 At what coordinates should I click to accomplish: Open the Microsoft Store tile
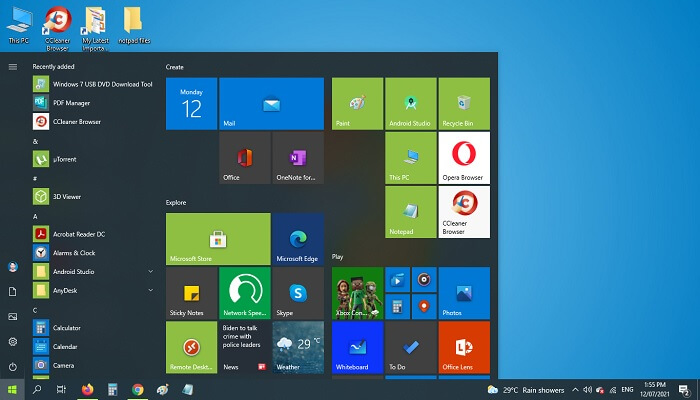click(x=218, y=239)
